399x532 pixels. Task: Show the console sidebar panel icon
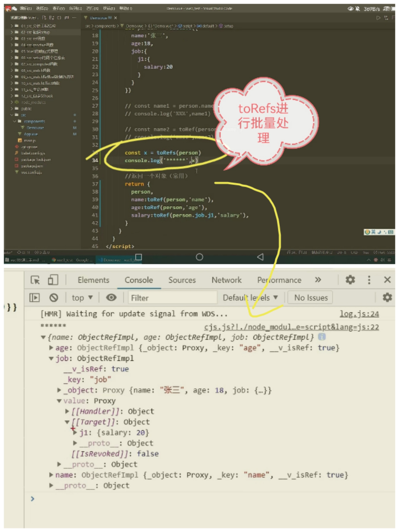[x=34, y=298]
